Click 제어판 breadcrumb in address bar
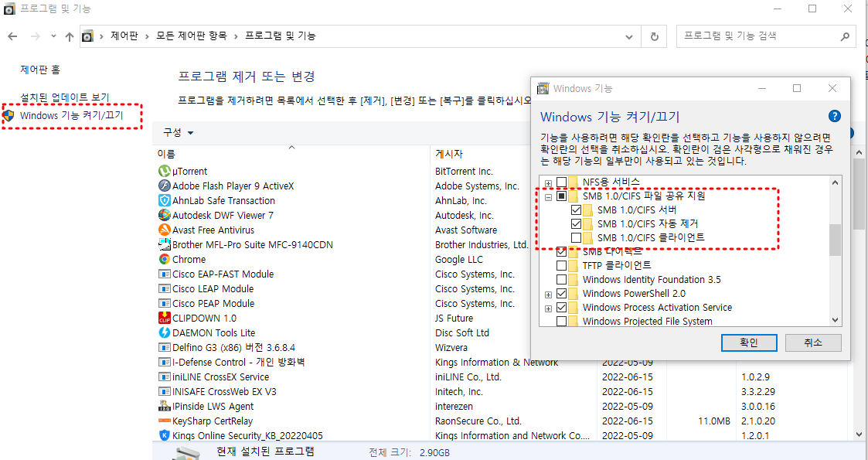The height and width of the screenshot is (460, 868). [x=124, y=36]
